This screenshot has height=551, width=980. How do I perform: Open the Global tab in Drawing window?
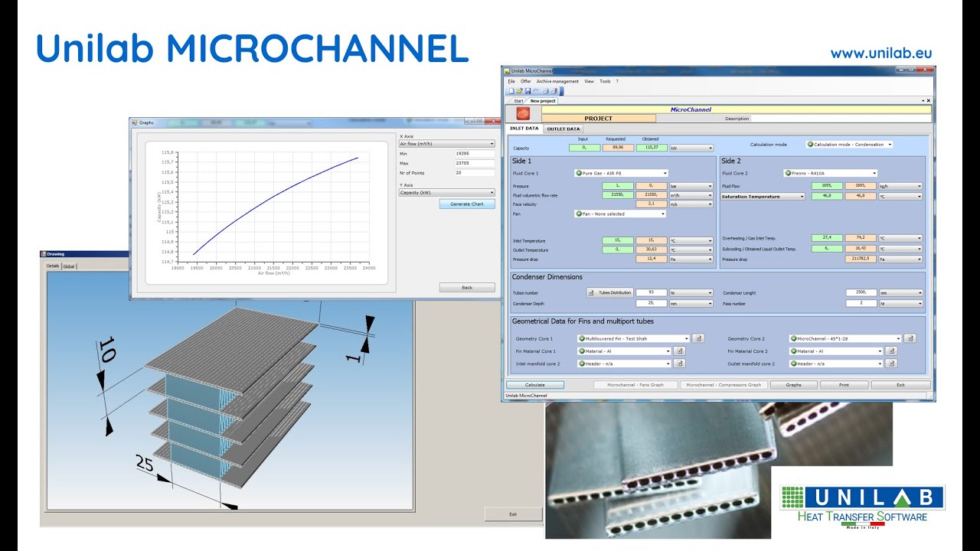click(x=69, y=266)
